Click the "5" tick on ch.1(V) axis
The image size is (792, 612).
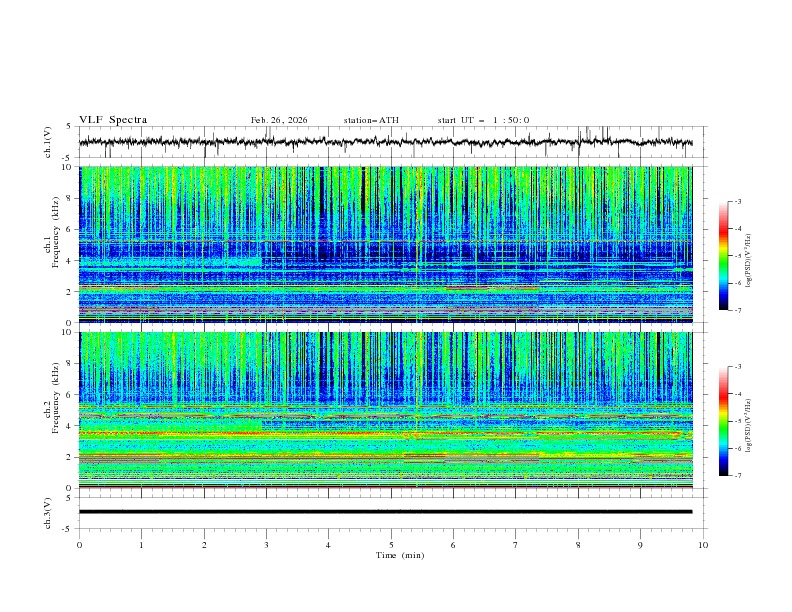(x=69, y=127)
